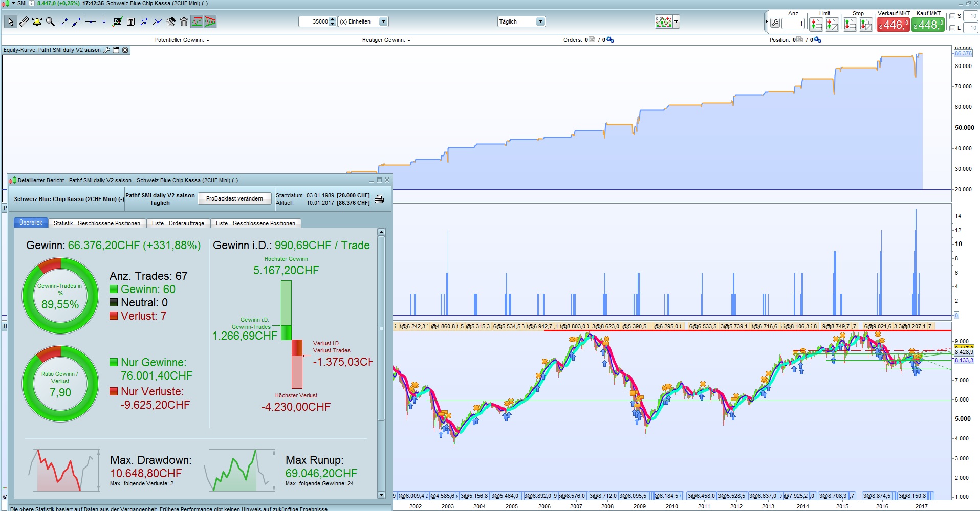Click the 'Potentieller Gewinn:' label
The height and width of the screenshot is (511, 980).
(179, 40)
